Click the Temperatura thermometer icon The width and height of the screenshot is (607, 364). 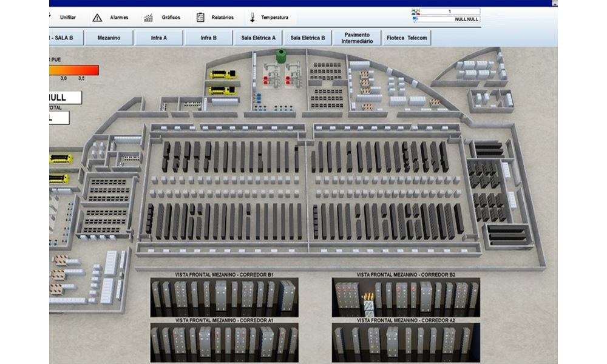[x=251, y=18]
